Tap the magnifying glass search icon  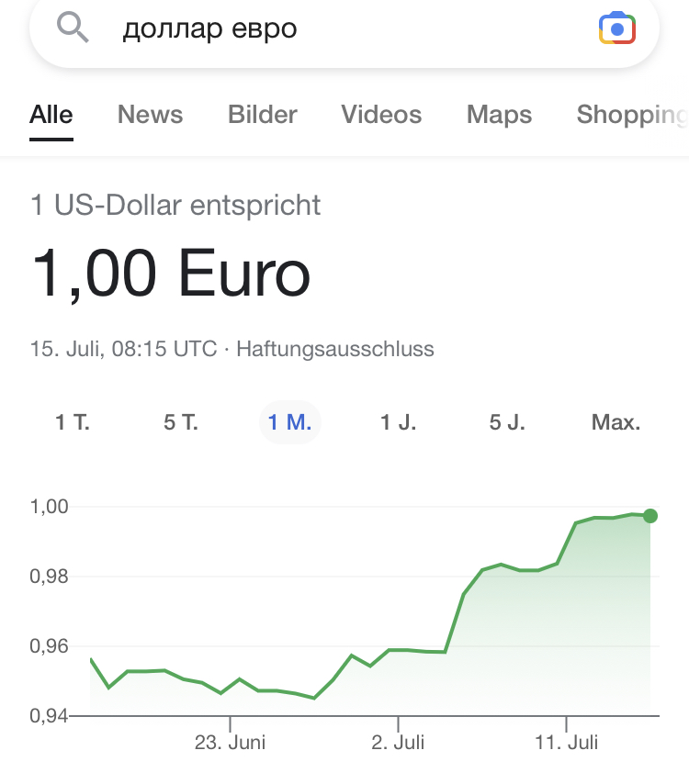pos(73,28)
